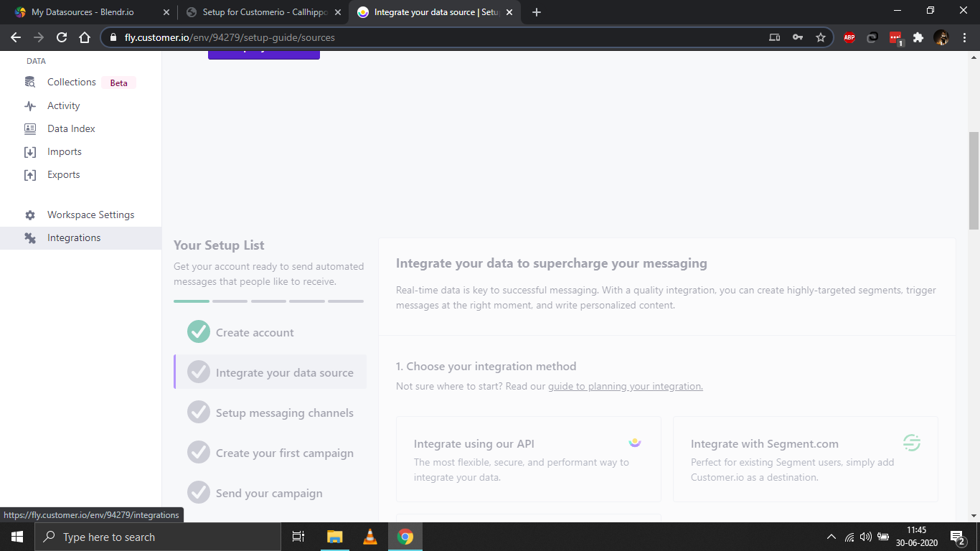Viewport: 980px width, 551px height.
Task: Click checkmark beside Setup messaging channels
Action: pos(199,412)
